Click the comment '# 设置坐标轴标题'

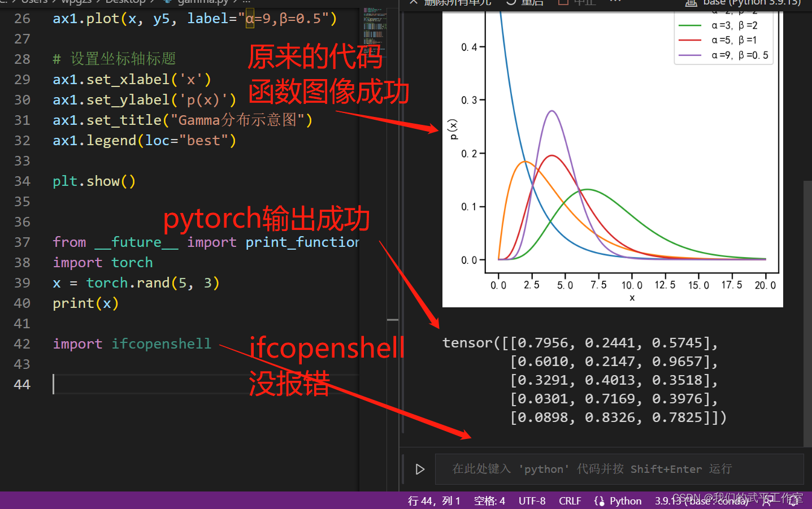pos(114,59)
